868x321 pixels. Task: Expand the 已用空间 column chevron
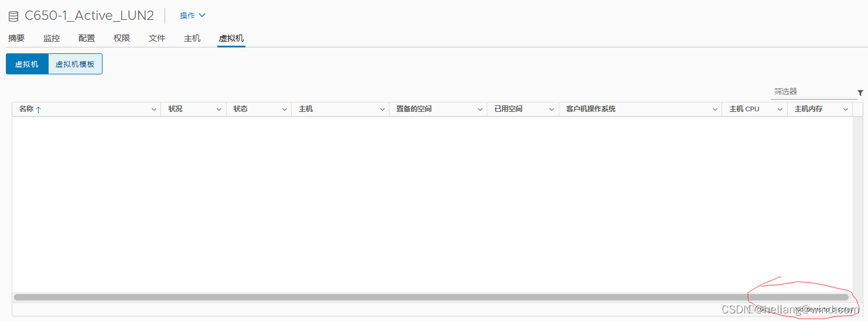[x=552, y=110]
